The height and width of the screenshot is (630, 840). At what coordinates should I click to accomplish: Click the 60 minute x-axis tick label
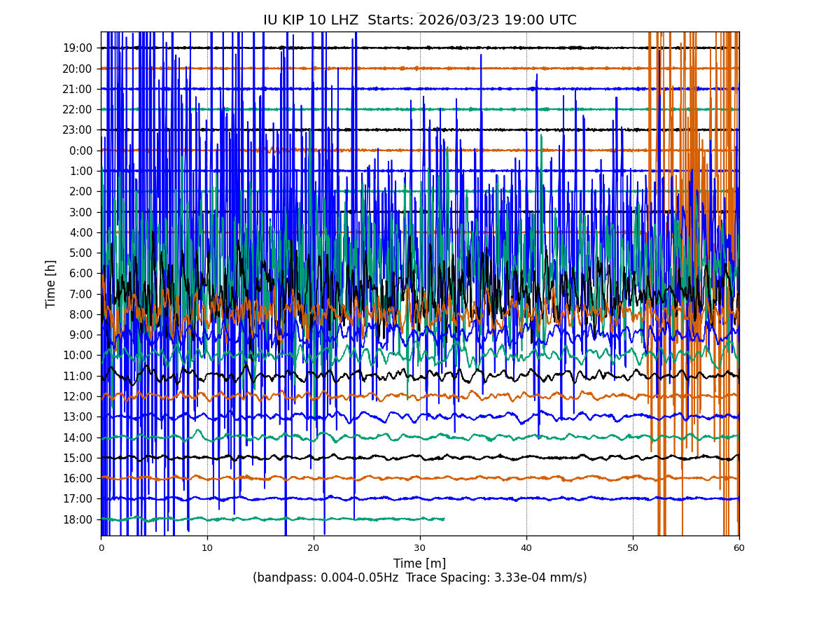pyautogui.click(x=739, y=548)
